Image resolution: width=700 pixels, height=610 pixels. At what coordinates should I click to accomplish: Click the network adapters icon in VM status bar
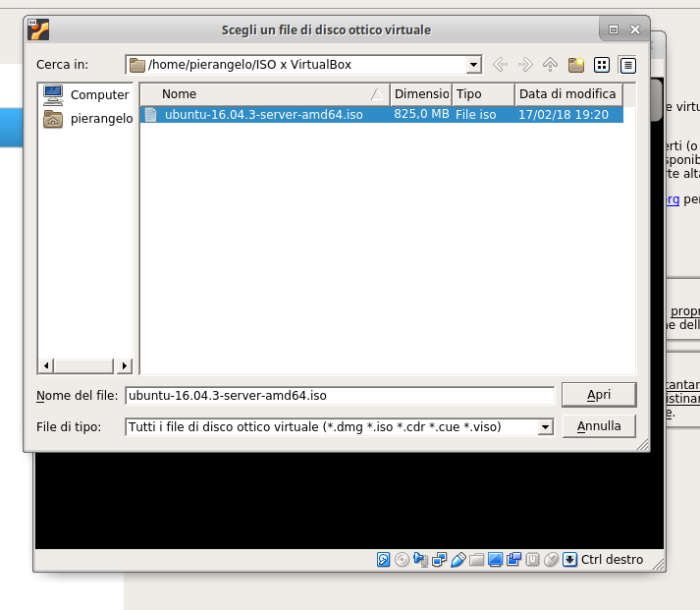pos(439,560)
